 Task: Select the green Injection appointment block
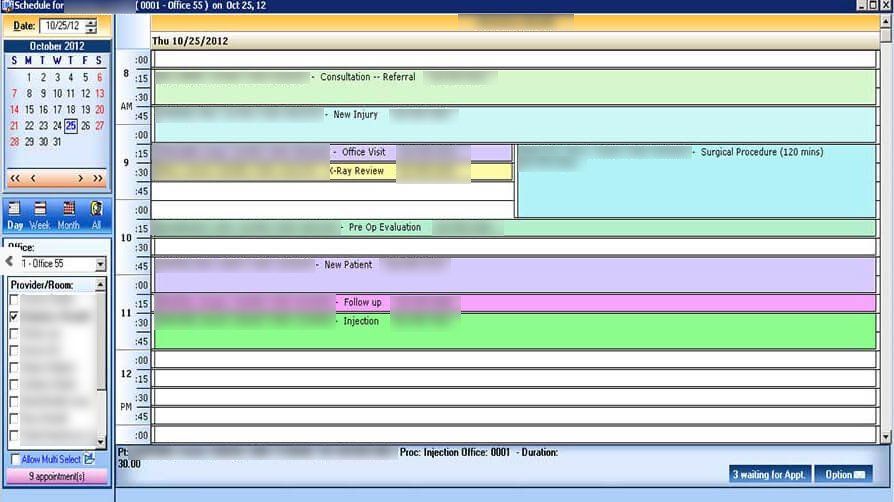515,331
